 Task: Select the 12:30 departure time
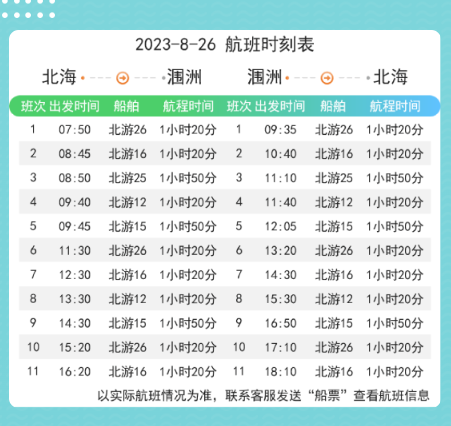point(75,275)
